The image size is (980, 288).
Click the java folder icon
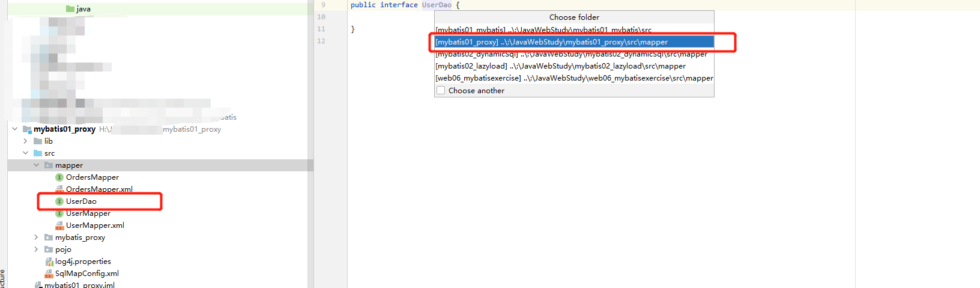point(70,9)
